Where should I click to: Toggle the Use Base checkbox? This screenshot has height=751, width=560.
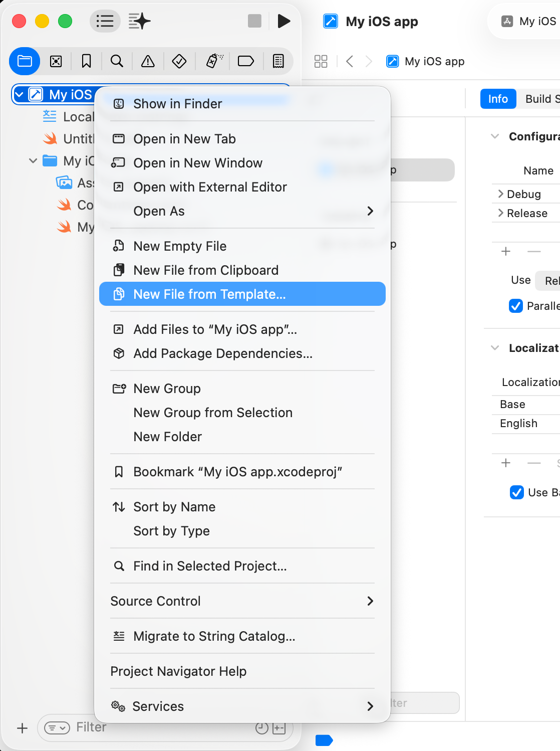click(516, 492)
